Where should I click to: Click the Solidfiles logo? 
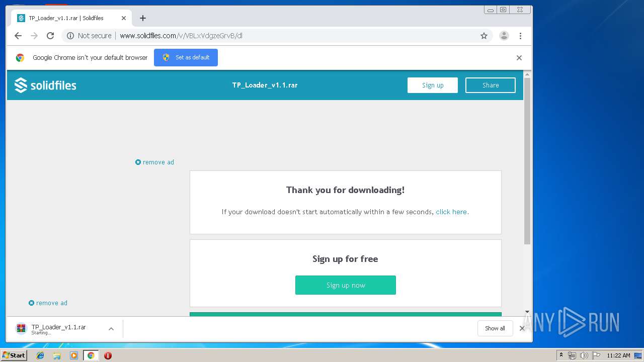click(45, 85)
